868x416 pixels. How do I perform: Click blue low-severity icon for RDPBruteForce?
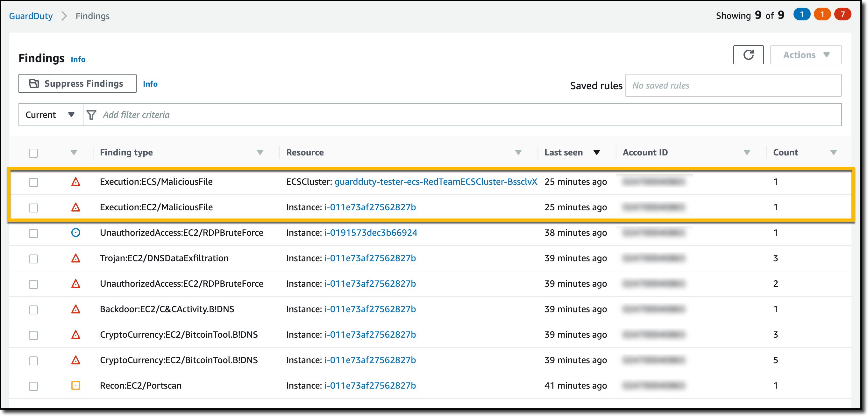click(x=76, y=233)
